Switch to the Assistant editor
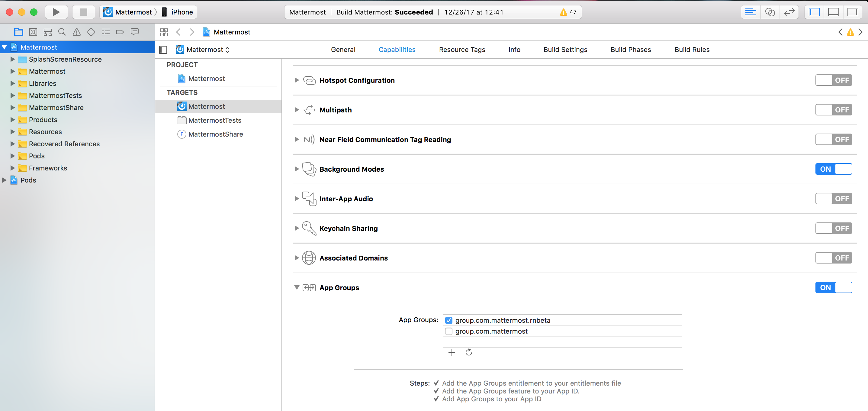Image resolution: width=868 pixels, height=411 pixels. click(770, 12)
